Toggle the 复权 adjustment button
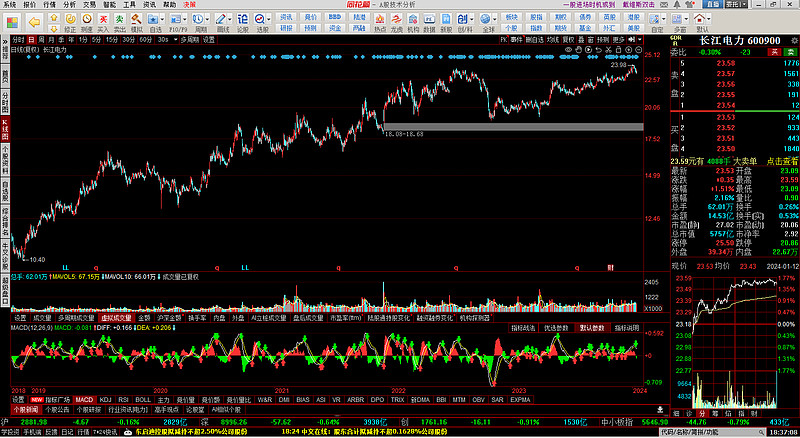 click(568, 39)
